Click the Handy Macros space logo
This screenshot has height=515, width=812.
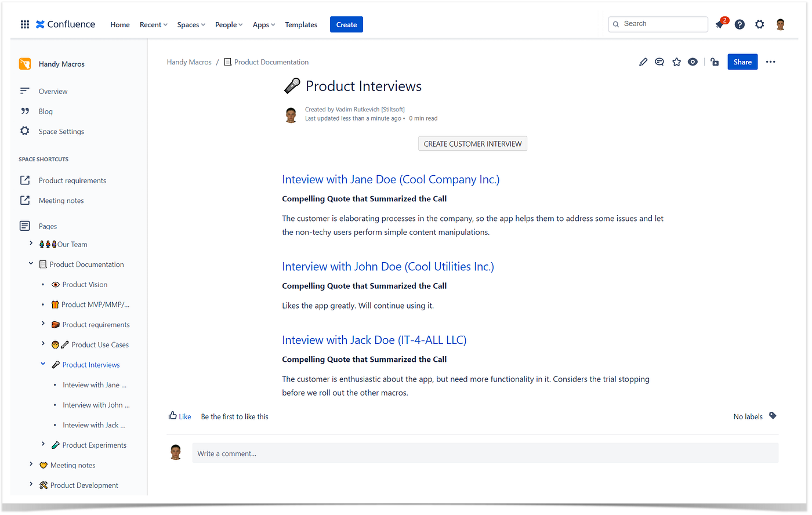tap(25, 64)
